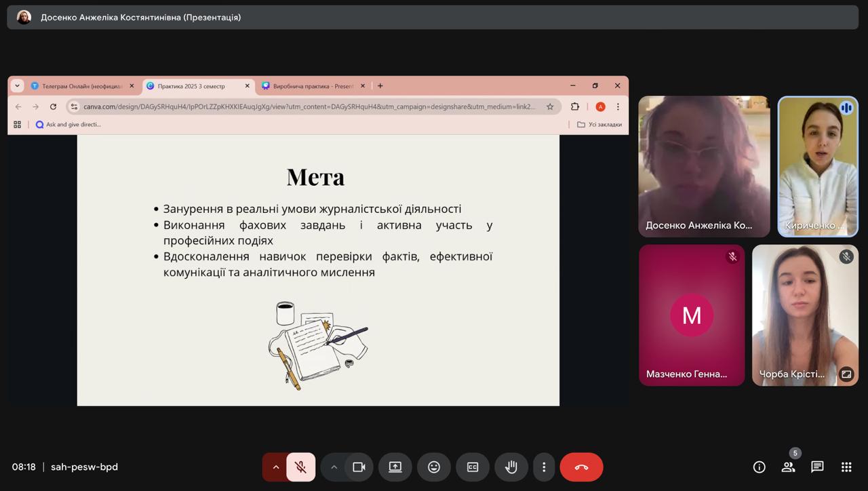Raise your hand in the meeting
This screenshot has height=491, width=868.
tap(511, 467)
